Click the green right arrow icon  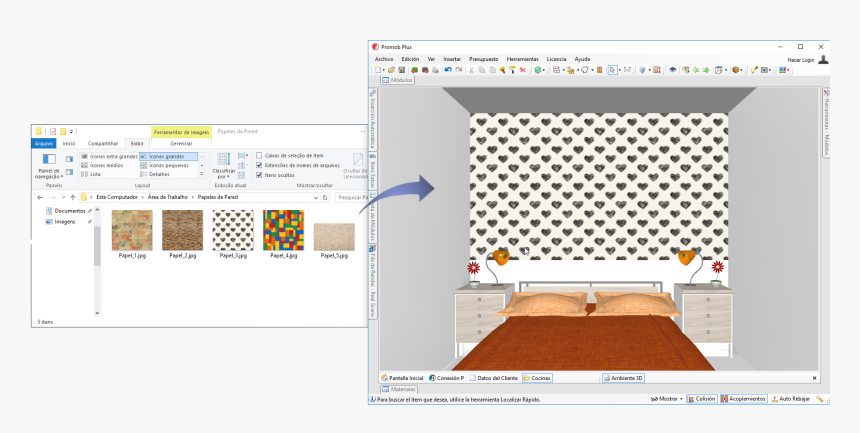point(706,70)
